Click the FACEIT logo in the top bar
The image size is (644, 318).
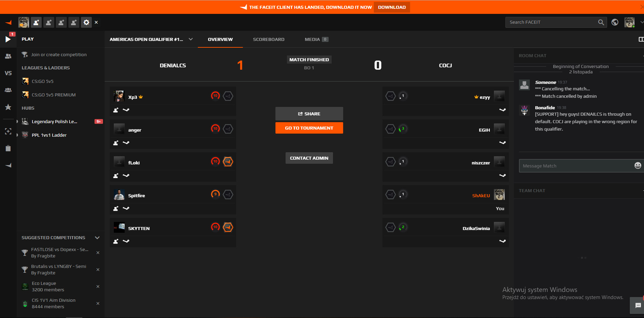pyautogui.click(x=8, y=22)
